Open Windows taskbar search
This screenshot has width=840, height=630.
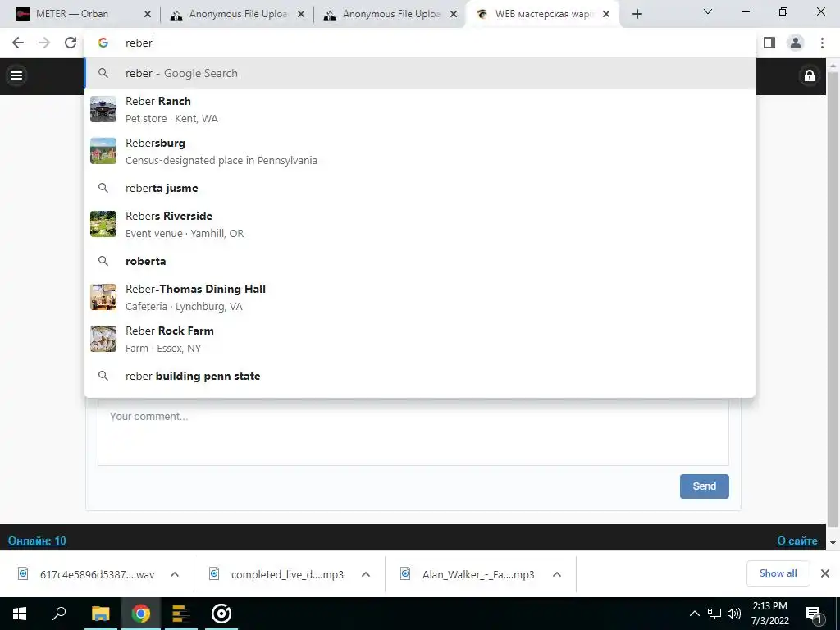59,614
